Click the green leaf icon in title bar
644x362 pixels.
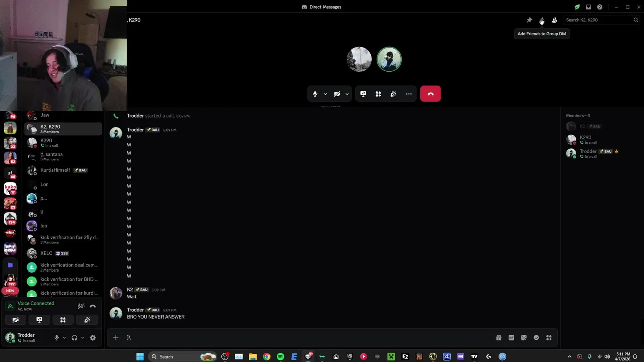[x=577, y=7]
